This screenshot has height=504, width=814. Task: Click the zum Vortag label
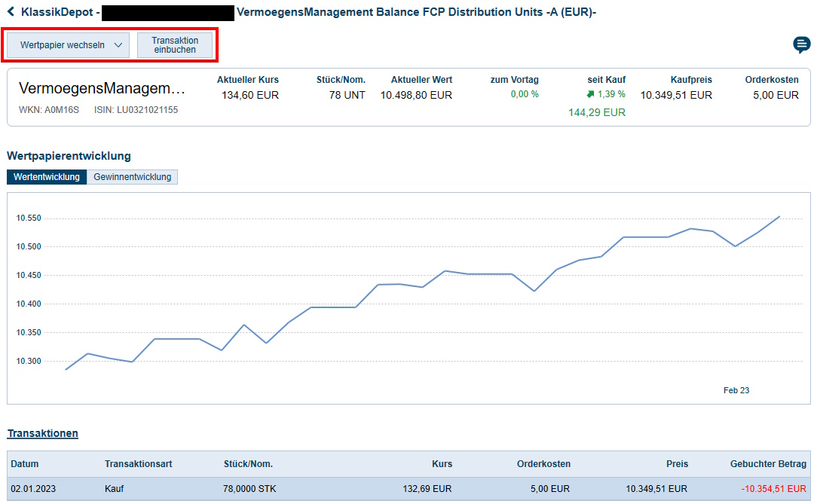[x=515, y=80]
